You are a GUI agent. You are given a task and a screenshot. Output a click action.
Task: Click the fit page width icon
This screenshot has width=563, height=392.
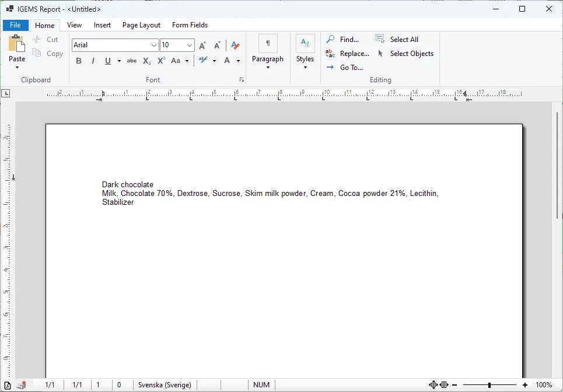(445, 385)
